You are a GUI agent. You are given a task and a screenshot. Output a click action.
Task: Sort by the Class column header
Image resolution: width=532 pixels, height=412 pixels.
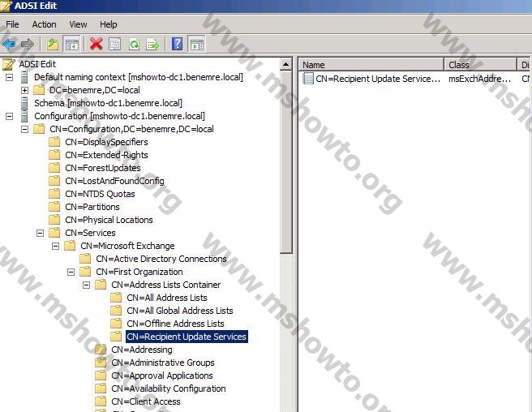[480, 65]
